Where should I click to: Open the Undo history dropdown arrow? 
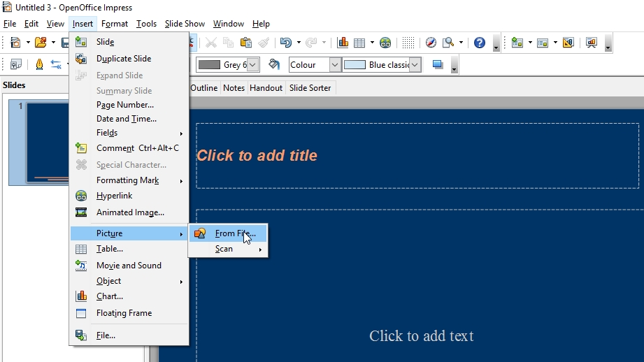click(299, 42)
